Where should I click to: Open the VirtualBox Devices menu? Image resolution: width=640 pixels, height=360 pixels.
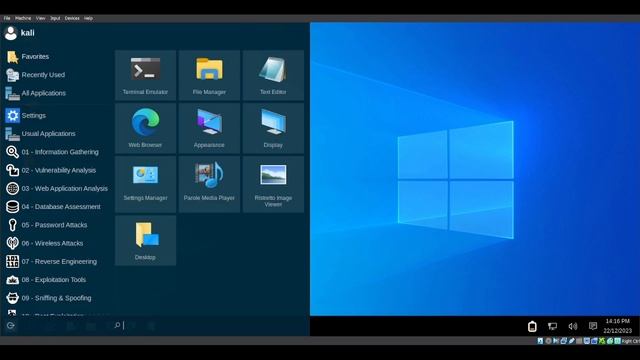pyautogui.click(x=72, y=18)
